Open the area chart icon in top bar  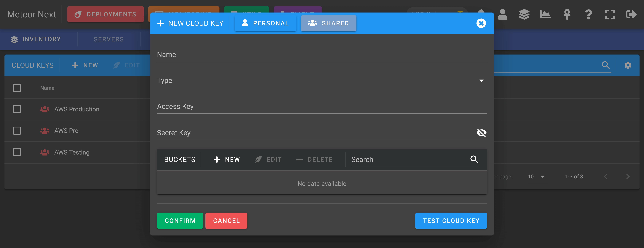point(545,15)
